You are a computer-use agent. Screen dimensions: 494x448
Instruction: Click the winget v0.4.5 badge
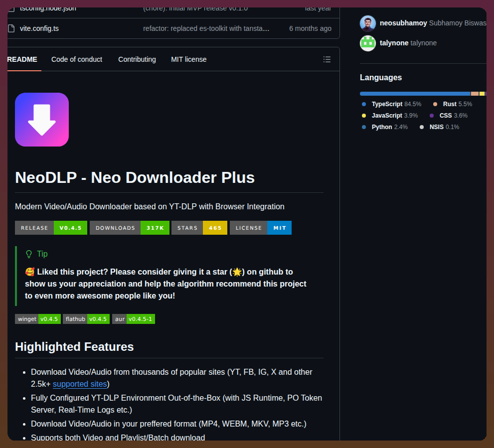pos(38,319)
